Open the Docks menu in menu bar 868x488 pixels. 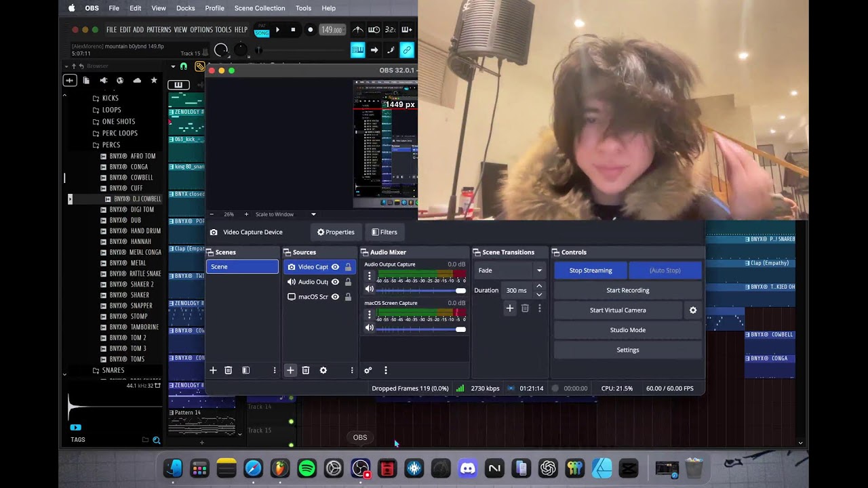pos(185,8)
